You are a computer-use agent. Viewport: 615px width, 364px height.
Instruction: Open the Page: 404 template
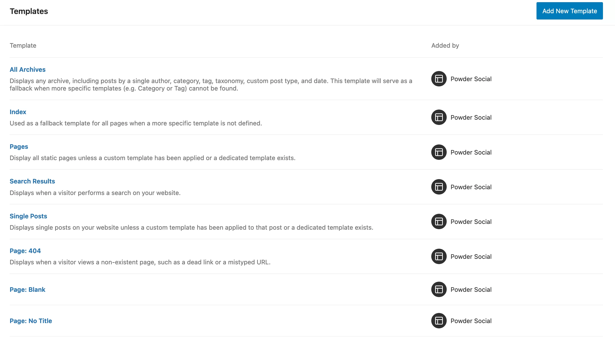pos(25,251)
